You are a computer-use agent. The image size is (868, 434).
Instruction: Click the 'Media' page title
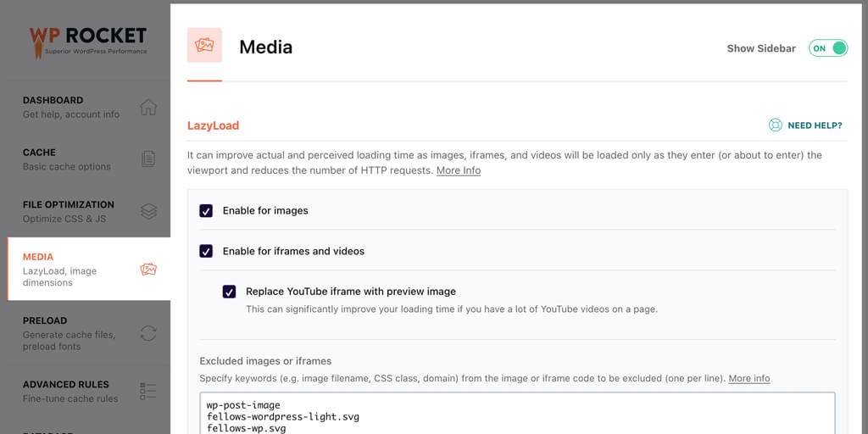[265, 47]
